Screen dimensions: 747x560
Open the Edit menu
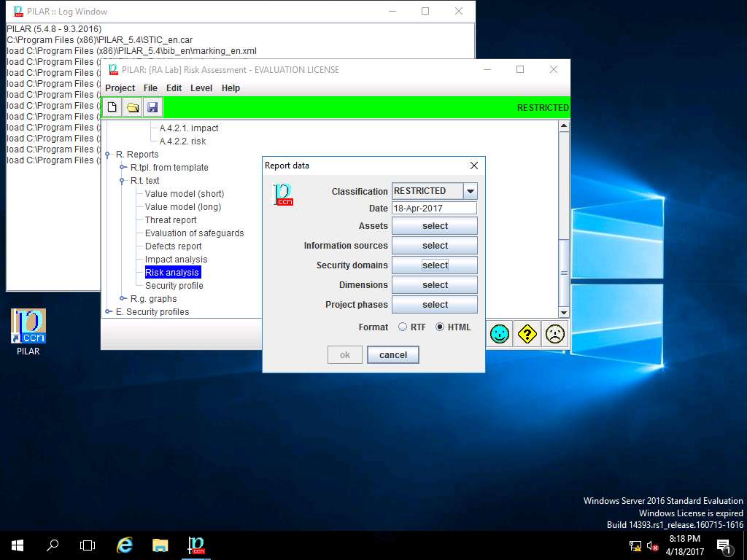click(x=174, y=88)
